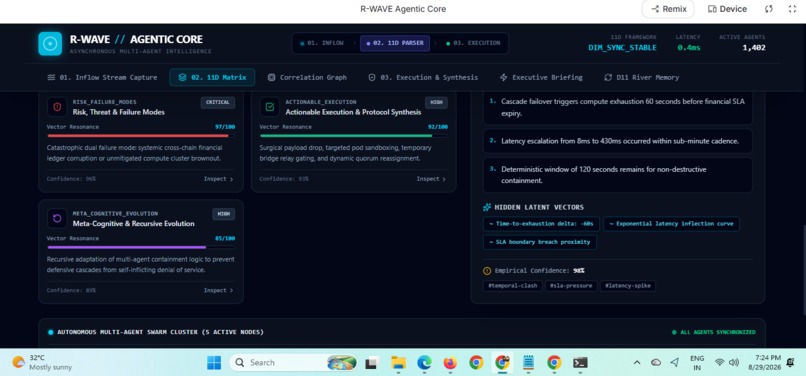Click the DIM_SYNC_STABLE status value

(x=622, y=48)
